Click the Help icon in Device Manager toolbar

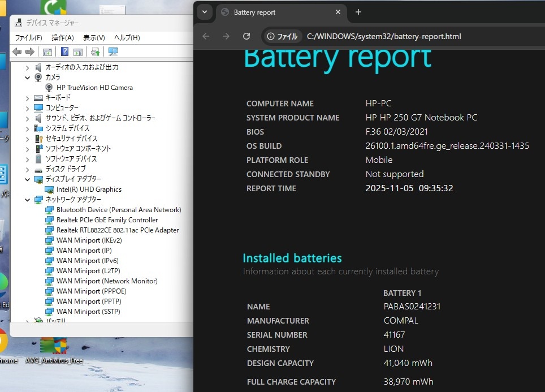click(x=64, y=52)
